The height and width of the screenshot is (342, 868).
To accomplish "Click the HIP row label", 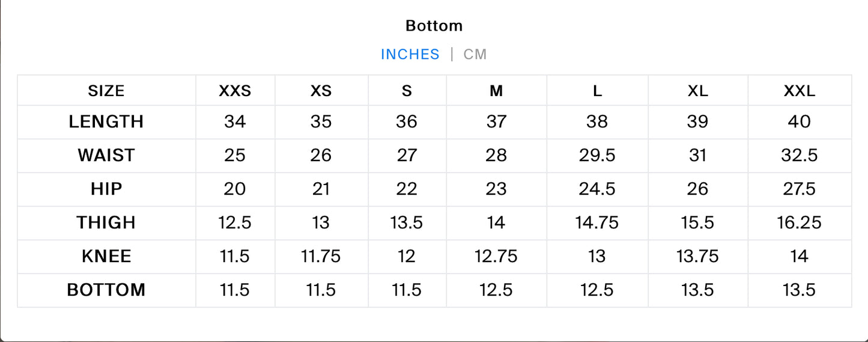I will (106, 189).
